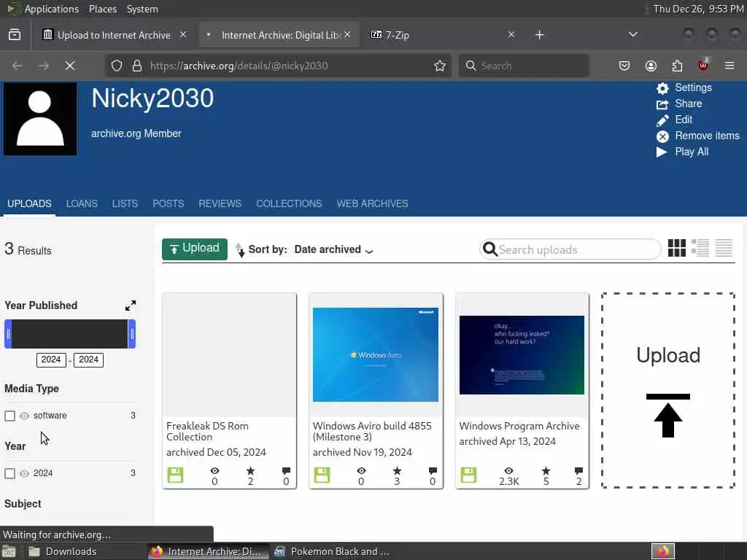747x560 pixels.
Task: Open the Settings gear icon
Action: (662, 88)
